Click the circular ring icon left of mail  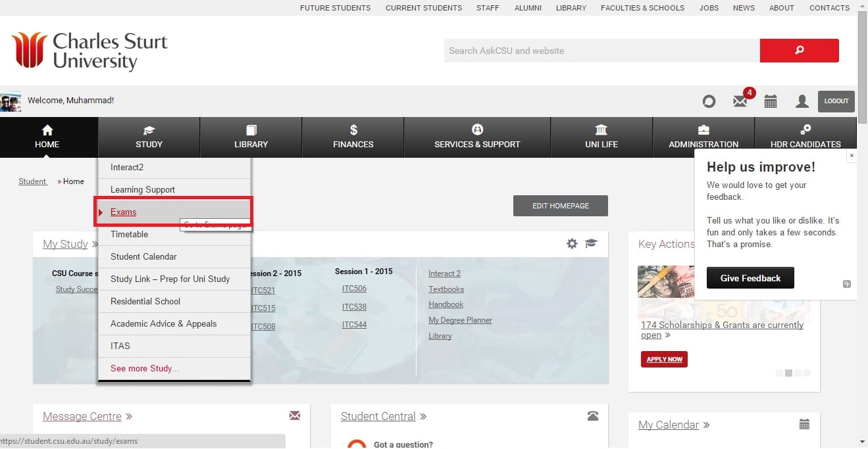click(709, 101)
